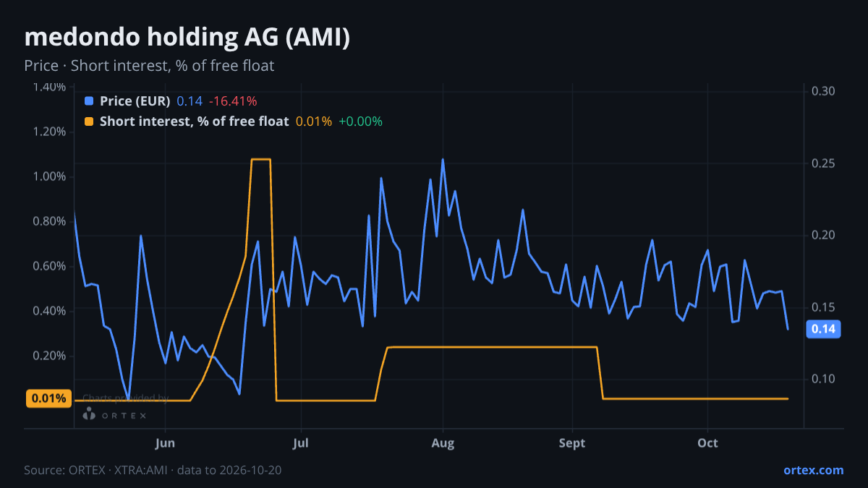Viewport: 868px width, 488px height.
Task: Click the orange 0.01% axis badge
Action: 48,398
